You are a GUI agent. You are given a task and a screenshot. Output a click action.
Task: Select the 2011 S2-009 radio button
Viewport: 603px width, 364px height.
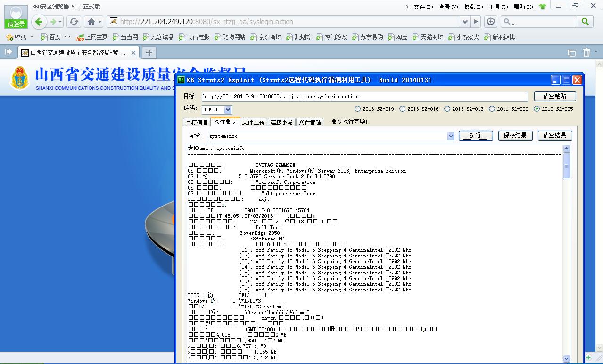tap(492, 109)
